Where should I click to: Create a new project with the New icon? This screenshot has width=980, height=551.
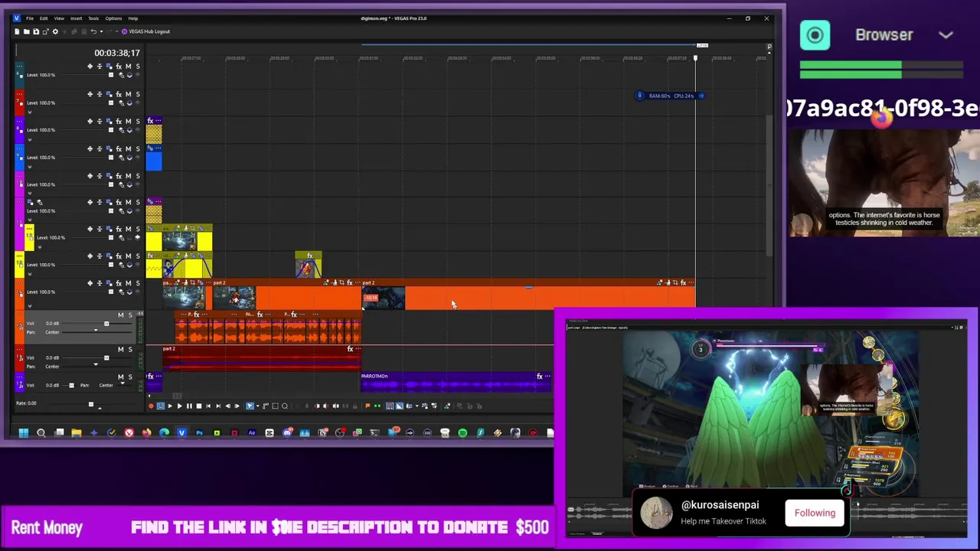coord(17,31)
